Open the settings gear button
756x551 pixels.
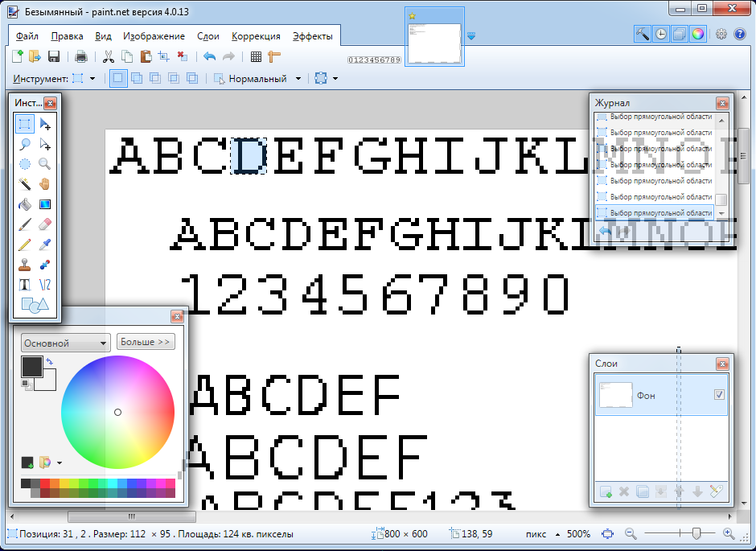tap(721, 34)
